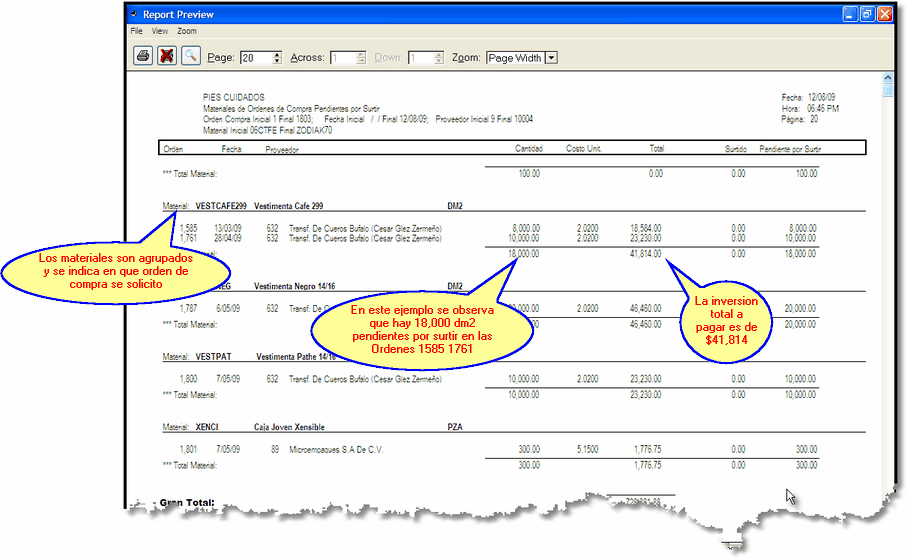Click date 13/03/09 in order row
The image size is (908, 560).
point(228,228)
